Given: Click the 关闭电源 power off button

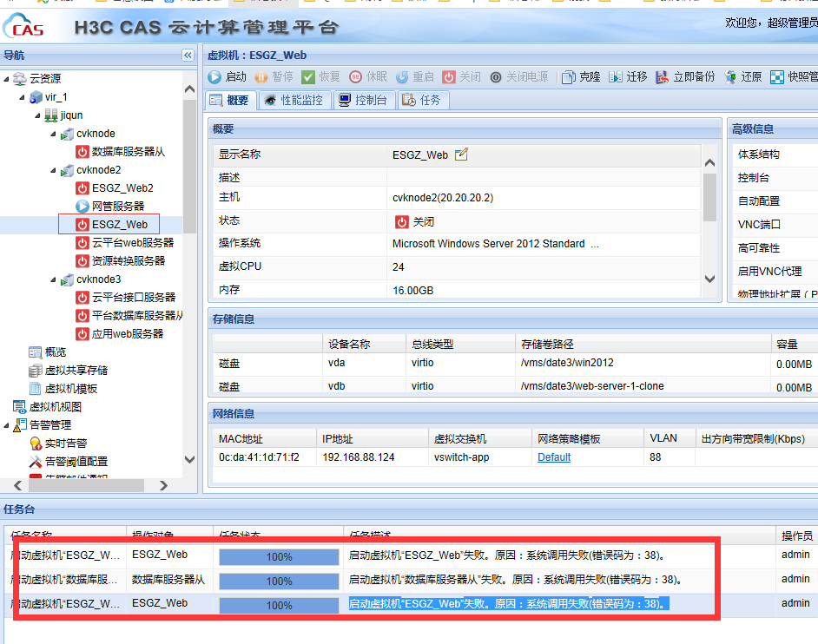Looking at the screenshot, I should [x=519, y=77].
